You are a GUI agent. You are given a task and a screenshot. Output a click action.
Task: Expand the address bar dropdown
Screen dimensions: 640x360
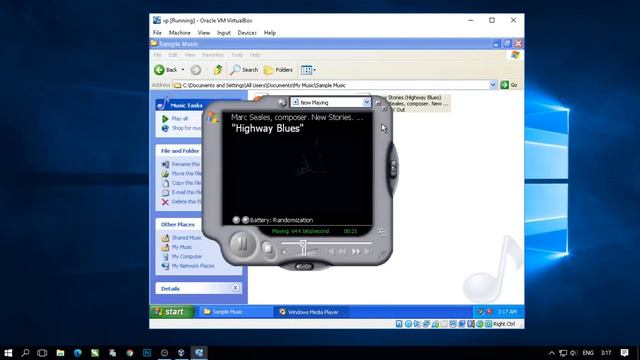click(x=493, y=85)
